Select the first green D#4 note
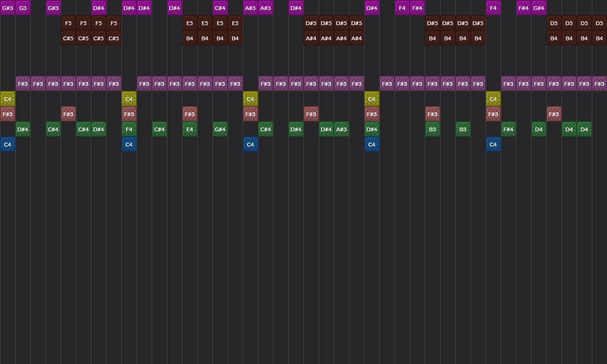 tap(22, 129)
